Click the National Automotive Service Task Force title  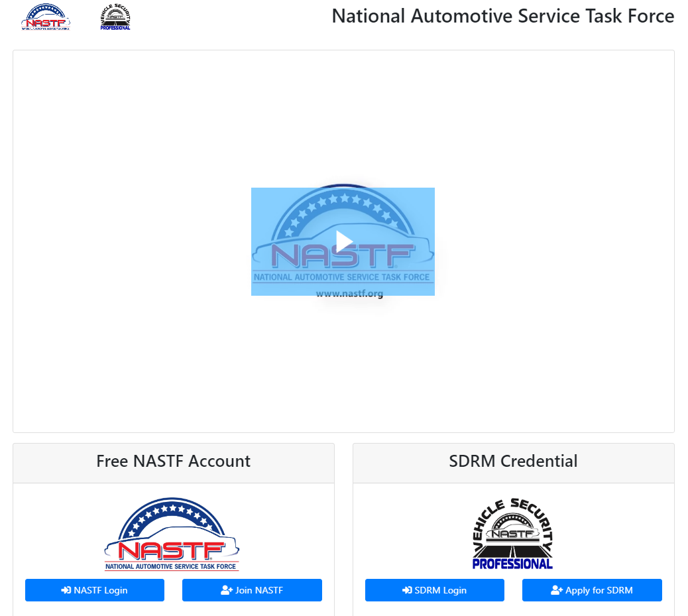tap(503, 16)
